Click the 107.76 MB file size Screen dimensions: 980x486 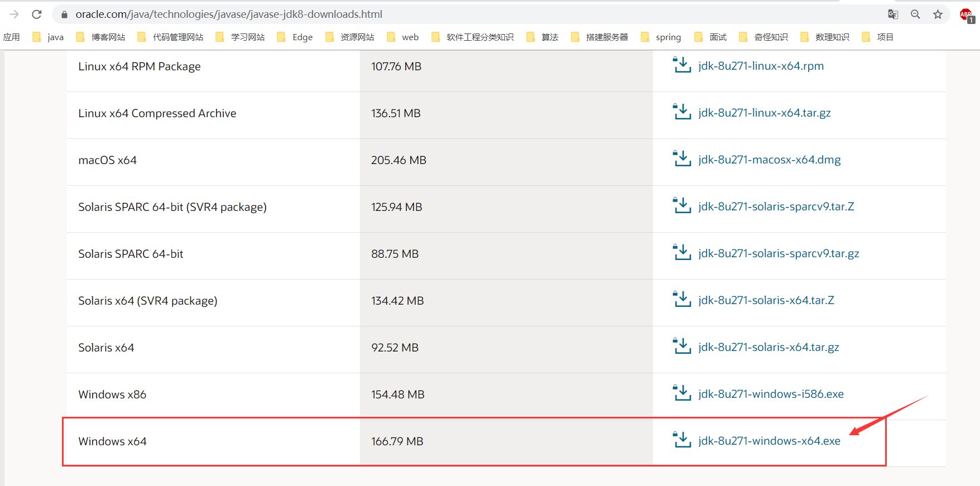click(x=396, y=66)
